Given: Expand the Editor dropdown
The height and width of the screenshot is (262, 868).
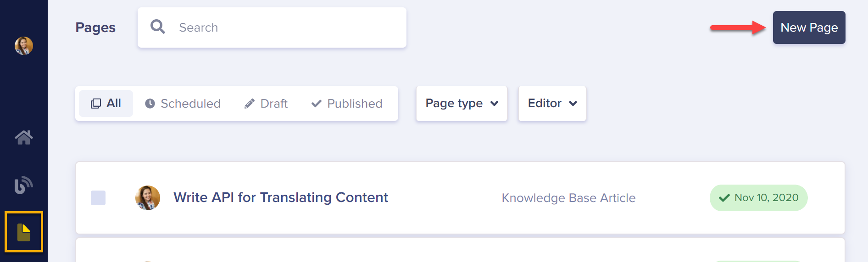Looking at the screenshot, I should click(552, 104).
